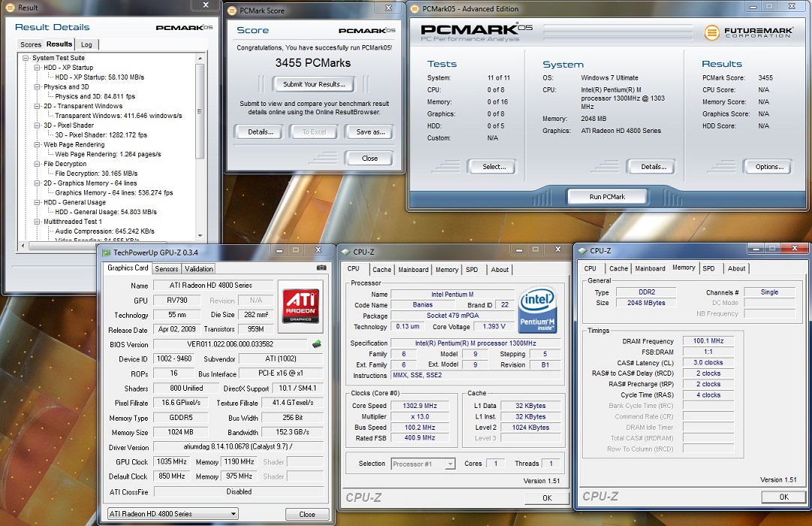Click the Memory Type GDDR5 field

pos(181,418)
